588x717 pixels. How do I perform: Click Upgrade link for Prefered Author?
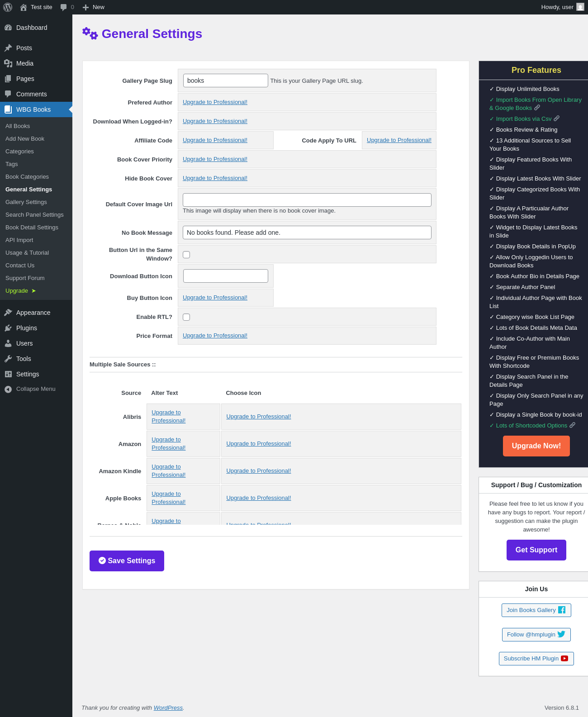click(215, 102)
